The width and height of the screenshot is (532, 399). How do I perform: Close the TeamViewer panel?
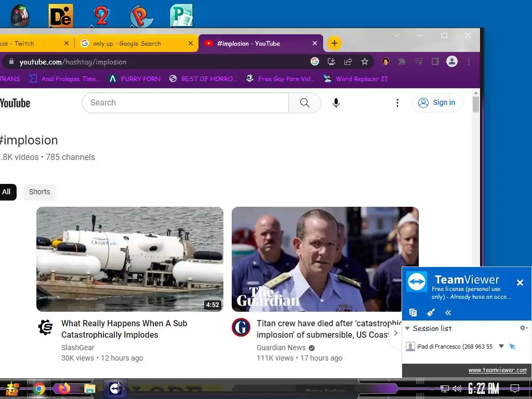click(520, 282)
